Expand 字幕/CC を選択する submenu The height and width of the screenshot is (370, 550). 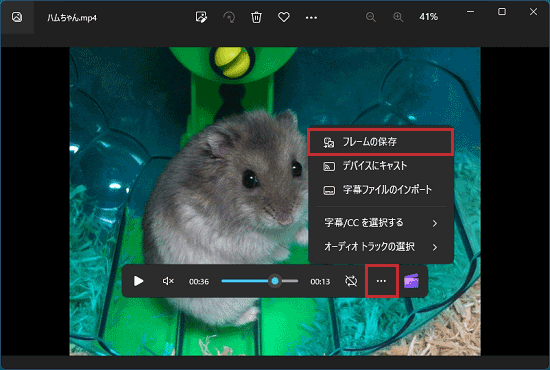click(x=381, y=223)
